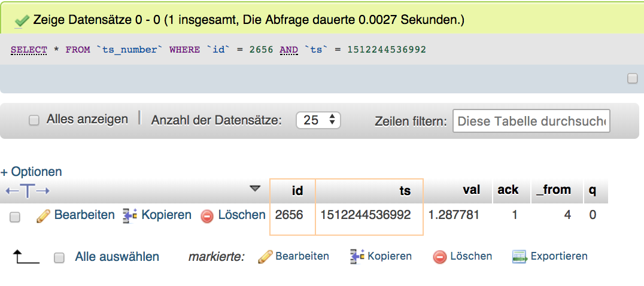The image size is (644, 286).
Task: Click the Alle auswählen label
Action: tap(117, 257)
